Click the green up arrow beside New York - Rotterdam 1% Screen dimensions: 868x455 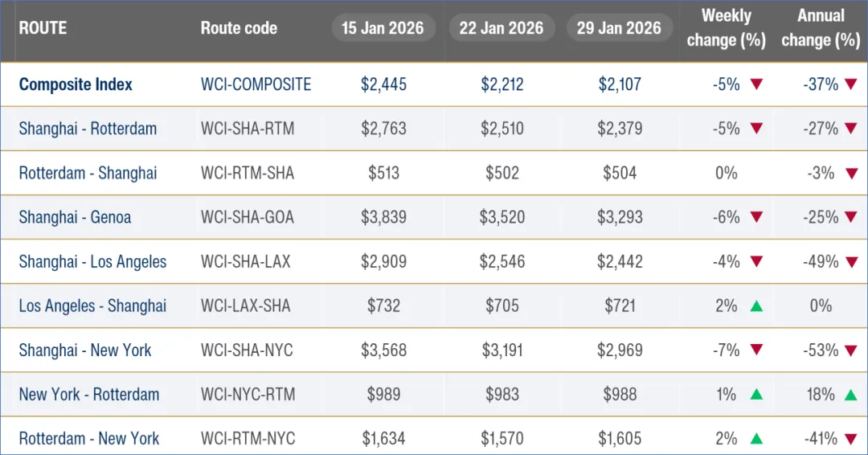pyautogui.click(x=755, y=394)
